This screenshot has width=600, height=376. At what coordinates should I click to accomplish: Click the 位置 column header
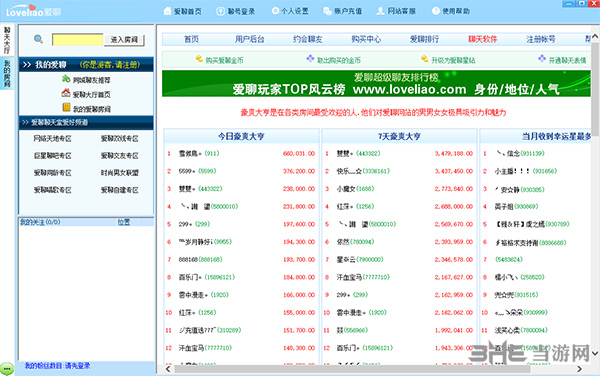tap(124, 222)
